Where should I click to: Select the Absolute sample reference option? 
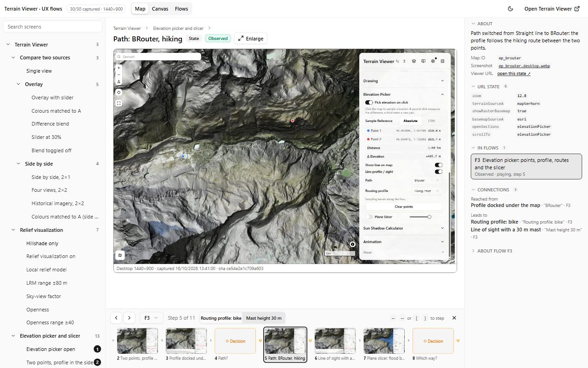[410, 121]
